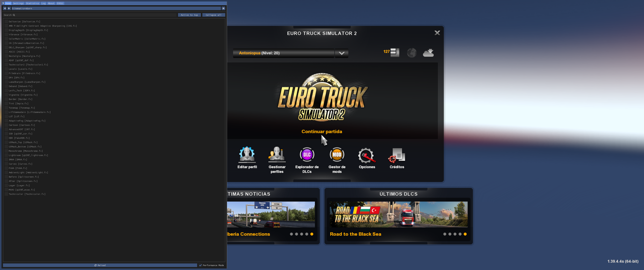Viewport: 644px width, 270px height.
Task: Switch to the About tab
Action: [51, 3]
